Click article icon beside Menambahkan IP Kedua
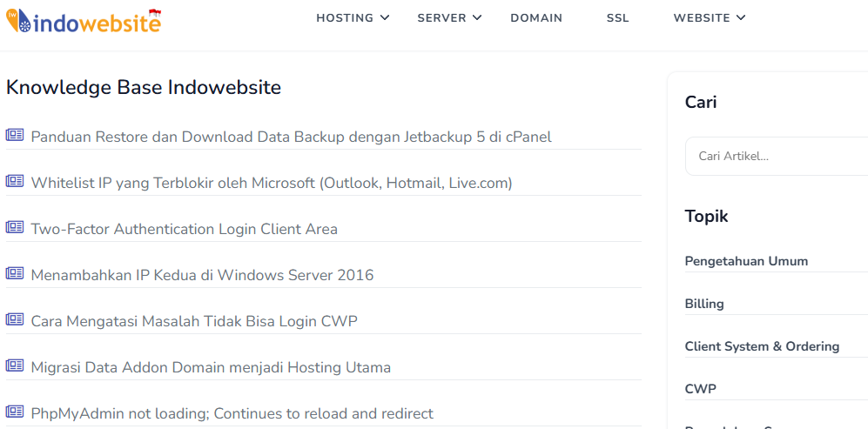The height and width of the screenshot is (429, 868). [x=15, y=273]
